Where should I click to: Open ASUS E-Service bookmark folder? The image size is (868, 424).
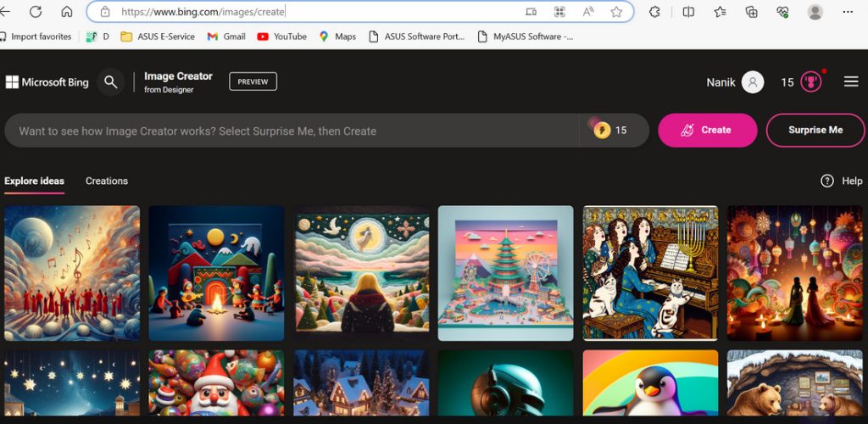(x=158, y=36)
